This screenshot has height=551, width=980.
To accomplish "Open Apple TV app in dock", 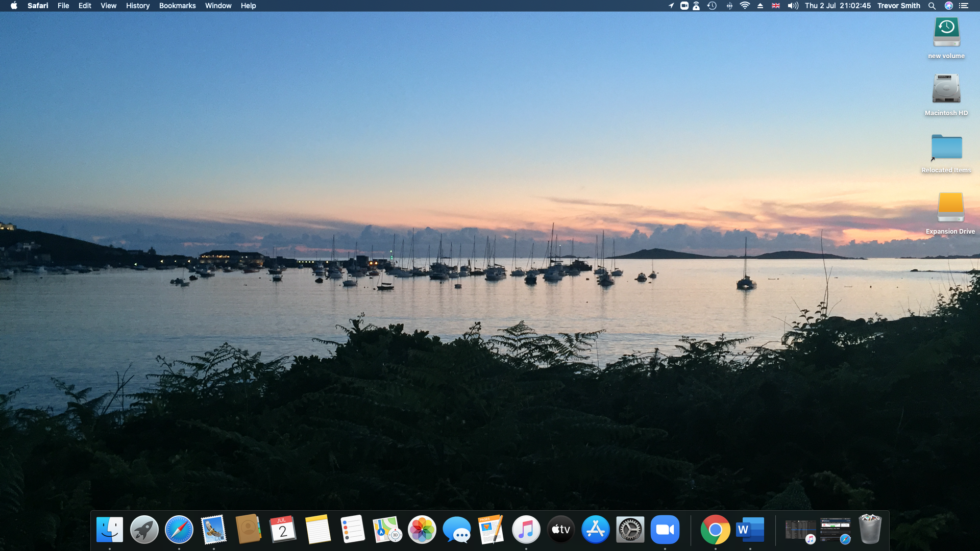I will pyautogui.click(x=561, y=530).
